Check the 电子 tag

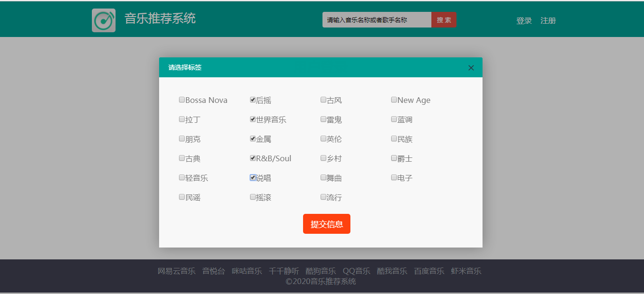coord(394,177)
